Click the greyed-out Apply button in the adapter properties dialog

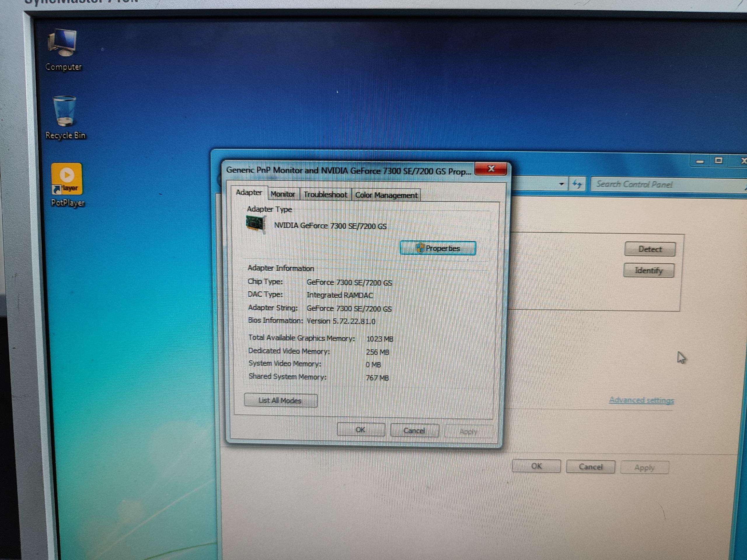click(468, 431)
